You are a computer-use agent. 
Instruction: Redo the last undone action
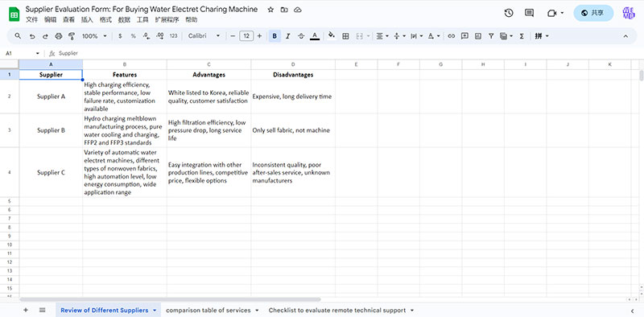(45, 36)
